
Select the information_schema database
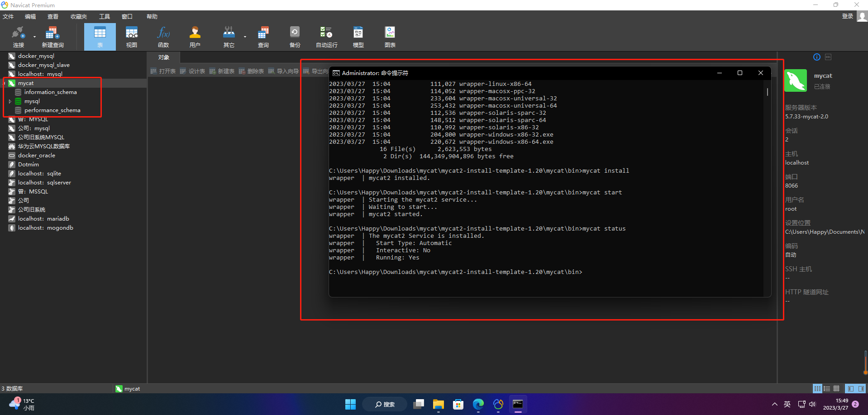coord(50,92)
